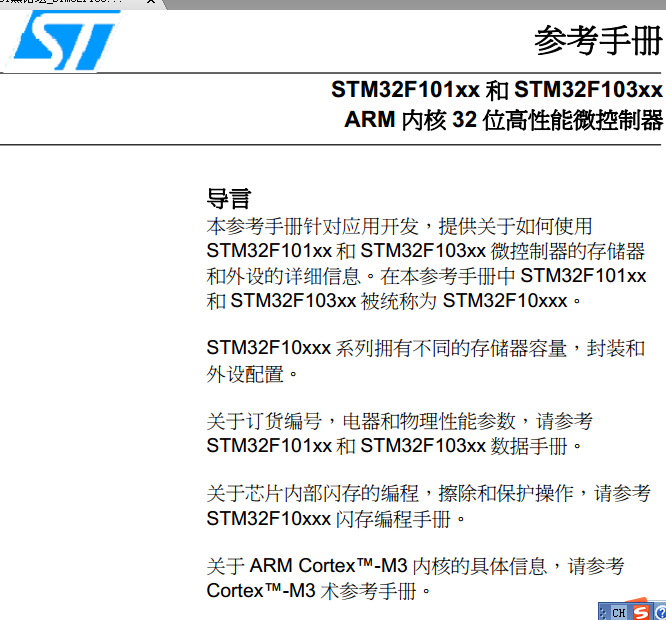Click the 导言 section heading
This screenshot has height=620, width=666.
229,199
